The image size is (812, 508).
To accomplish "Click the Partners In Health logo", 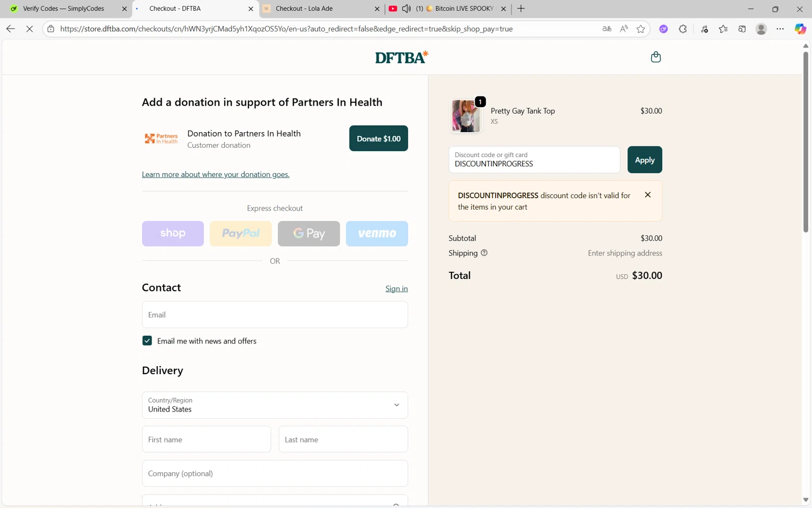I will [161, 139].
